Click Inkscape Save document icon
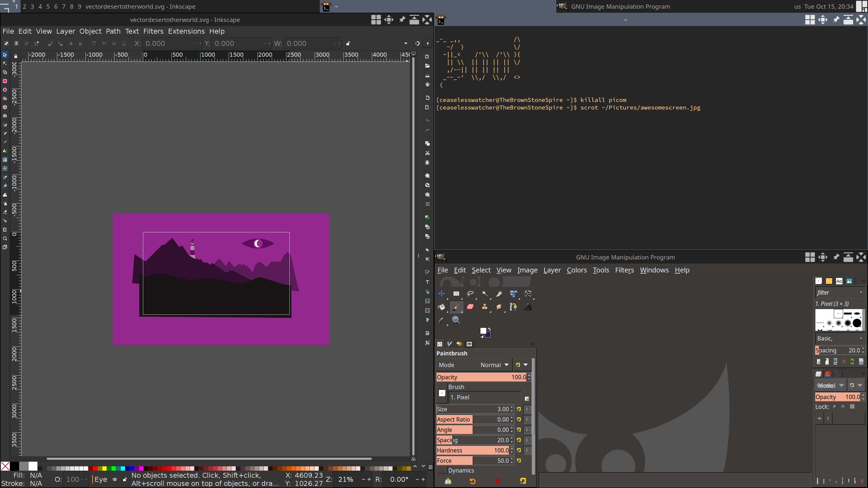 tap(427, 75)
